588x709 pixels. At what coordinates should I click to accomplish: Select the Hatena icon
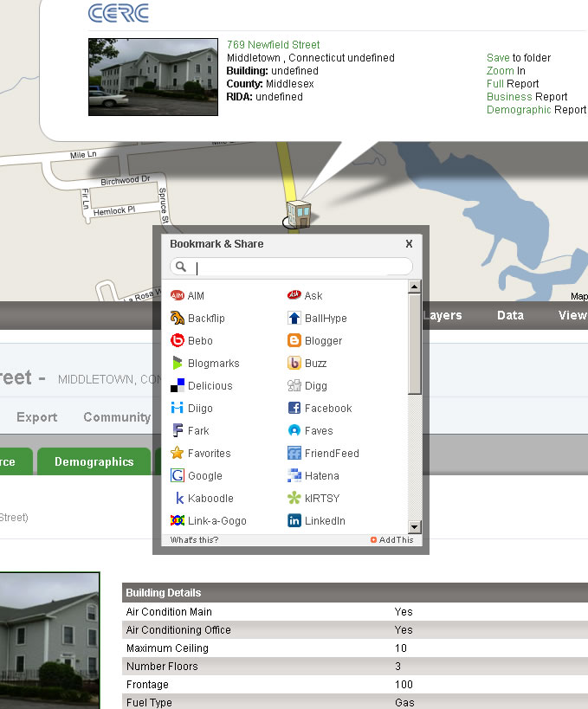tap(294, 475)
